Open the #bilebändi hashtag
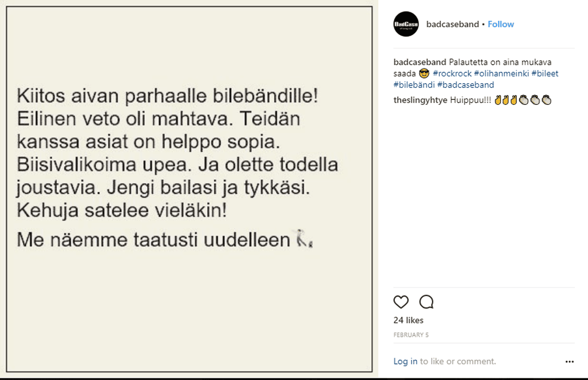This screenshot has width=588, height=380. pos(414,85)
